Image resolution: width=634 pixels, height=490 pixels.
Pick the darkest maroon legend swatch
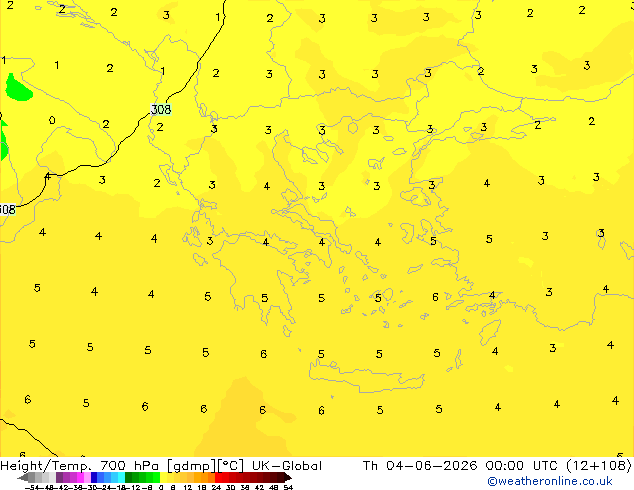[280, 477]
